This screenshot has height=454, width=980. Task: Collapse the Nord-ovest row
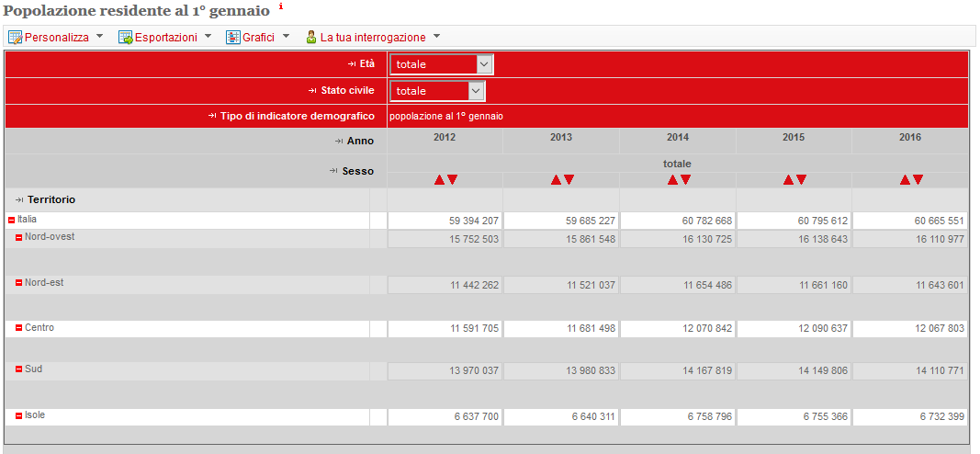coord(18,238)
